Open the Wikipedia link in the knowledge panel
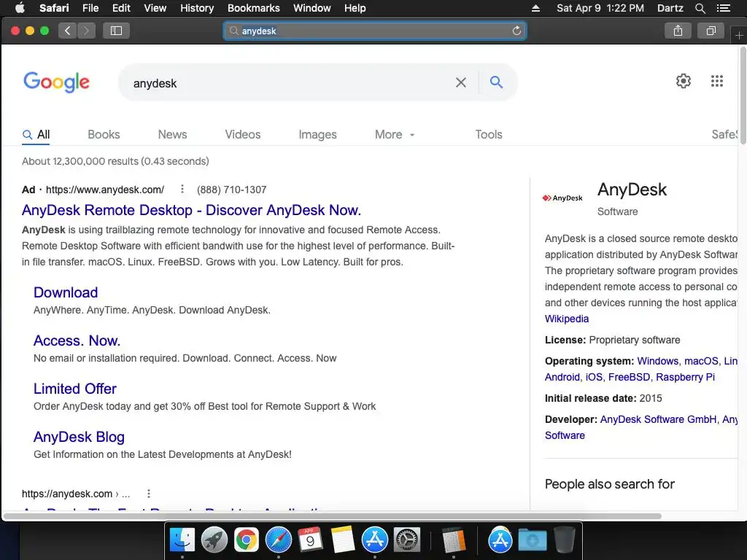 click(x=566, y=319)
